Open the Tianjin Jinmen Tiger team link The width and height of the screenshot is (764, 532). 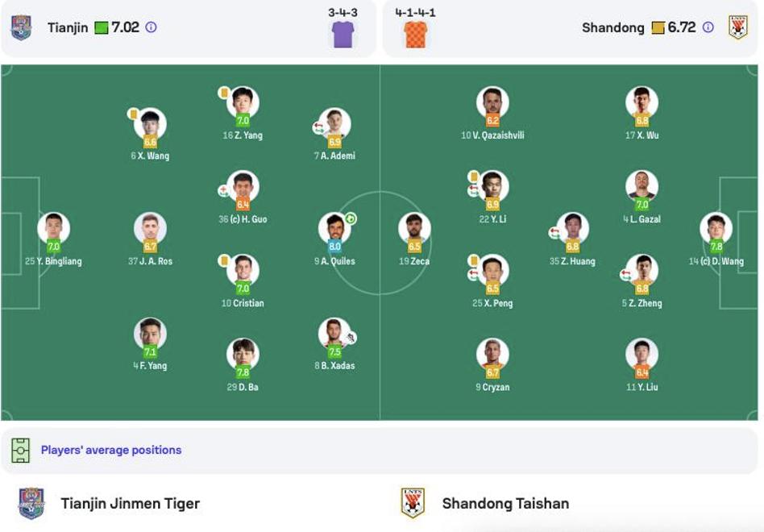[130, 503]
